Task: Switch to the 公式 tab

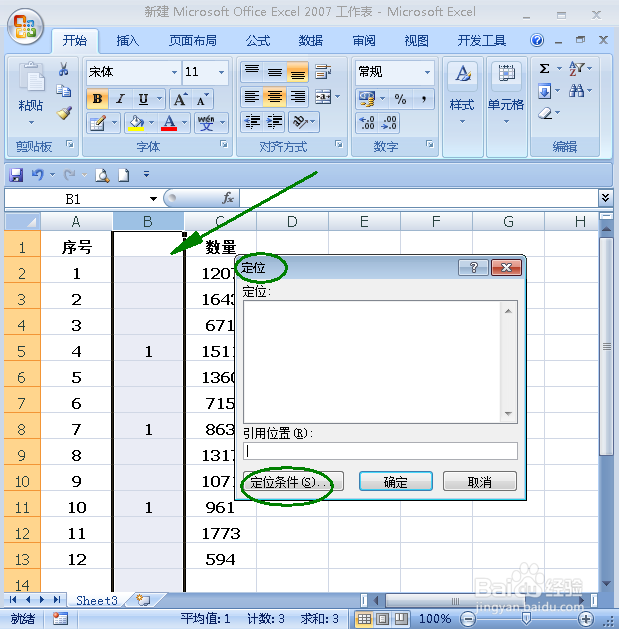Action: tap(258, 41)
